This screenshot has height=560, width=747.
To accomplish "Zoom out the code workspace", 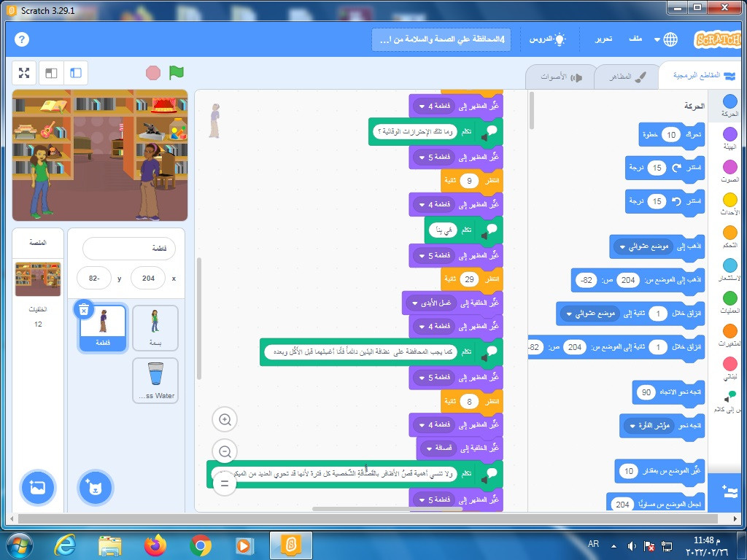I will [225, 451].
